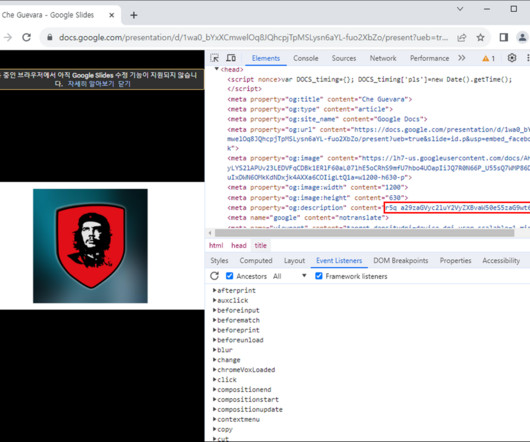
Task: Expand the copy event listener
Action: (x=215, y=429)
